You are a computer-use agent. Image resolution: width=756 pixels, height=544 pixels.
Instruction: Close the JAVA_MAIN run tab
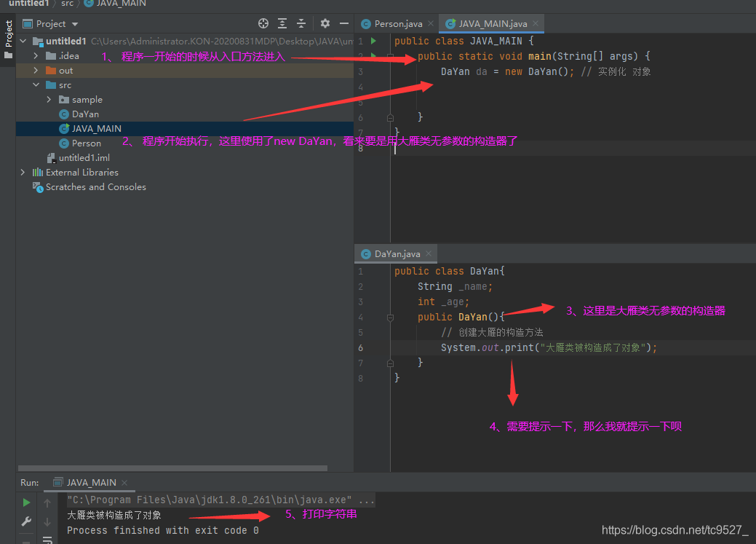point(124,482)
